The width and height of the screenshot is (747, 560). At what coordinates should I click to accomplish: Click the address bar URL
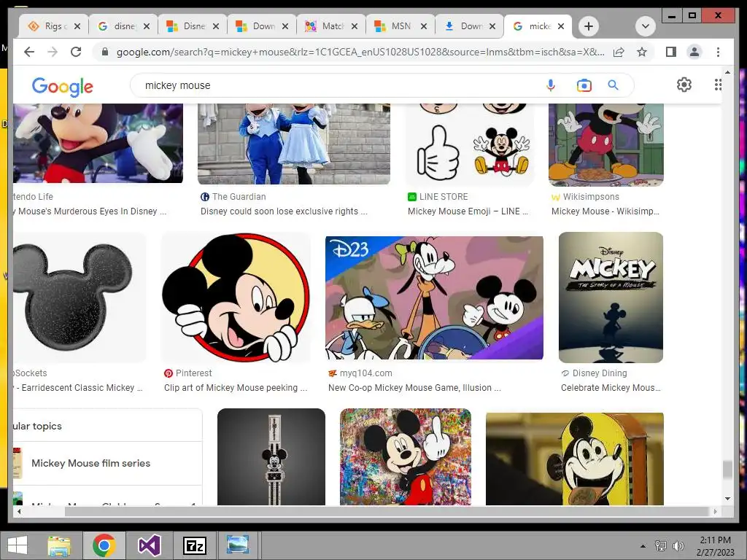click(x=360, y=52)
